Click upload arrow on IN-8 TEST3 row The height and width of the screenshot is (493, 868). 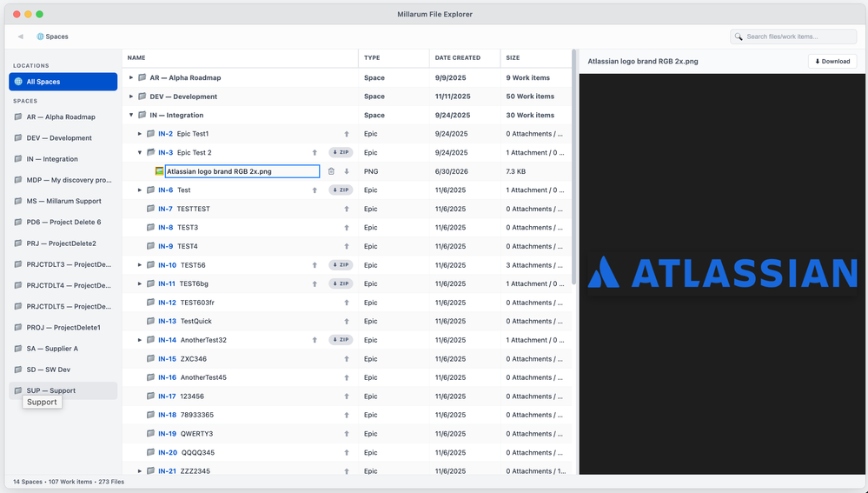[347, 228]
